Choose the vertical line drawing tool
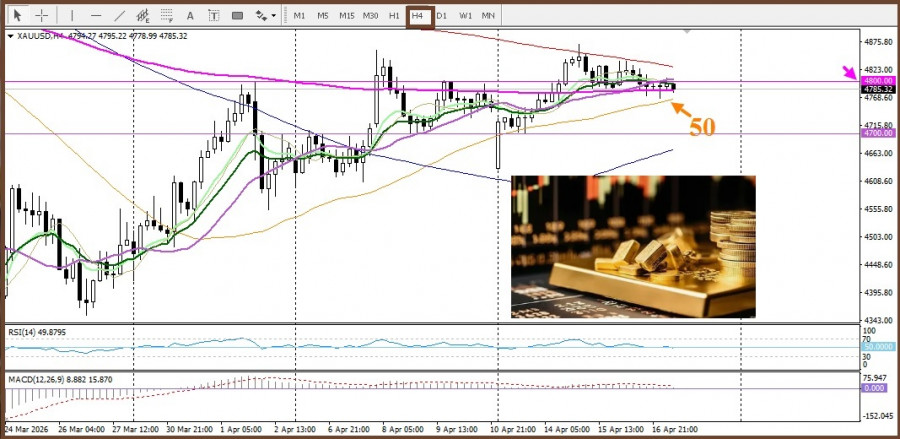This screenshot has width=900, height=439. point(72,15)
